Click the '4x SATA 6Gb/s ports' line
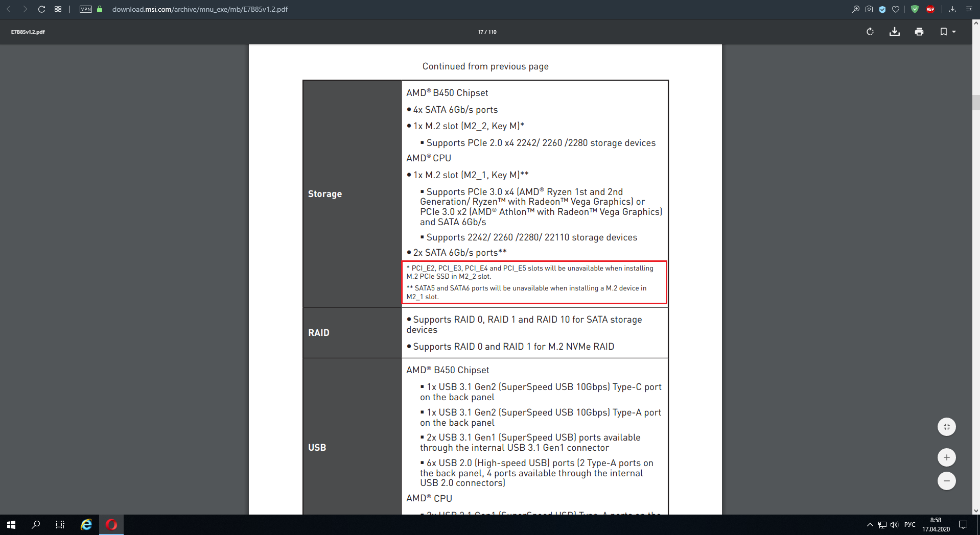The height and width of the screenshot is (535, 980). [x=452, y=110]
